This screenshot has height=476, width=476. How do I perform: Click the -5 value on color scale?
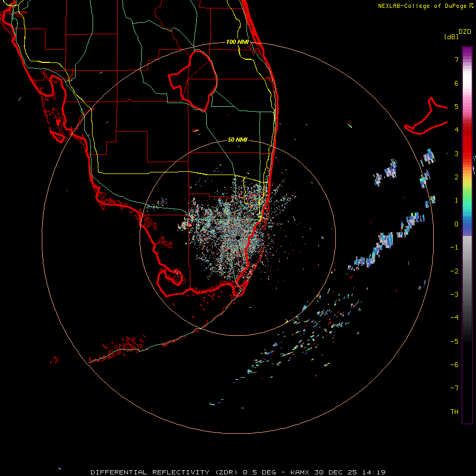pos(454,342)
